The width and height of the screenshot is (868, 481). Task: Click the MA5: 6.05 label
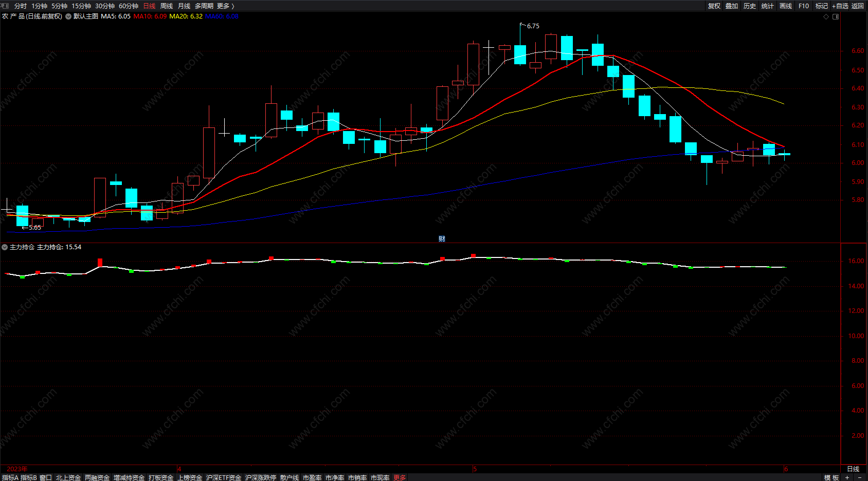click(116, 16)
